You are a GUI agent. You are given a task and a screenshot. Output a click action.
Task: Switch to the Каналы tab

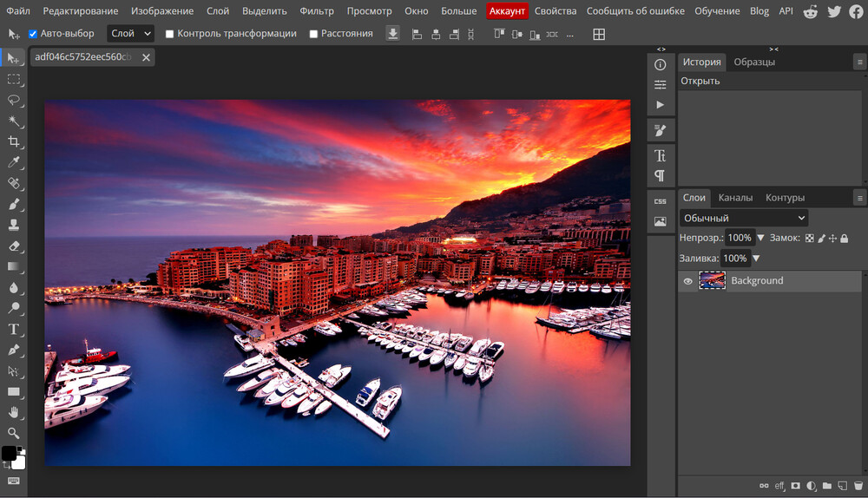(x=735, y=198)
